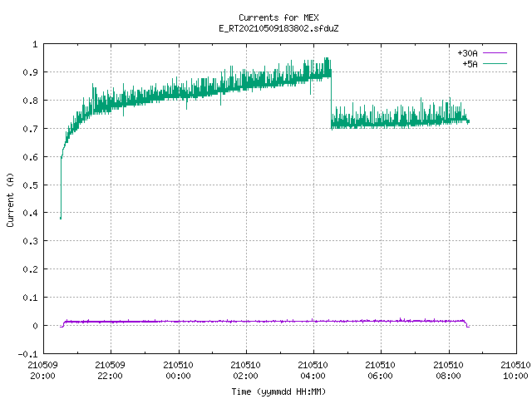The height and width of the screenshot is (399, 532).
Task: Click the x-axis tick 210510 00:00
Action: pos(178,370)
